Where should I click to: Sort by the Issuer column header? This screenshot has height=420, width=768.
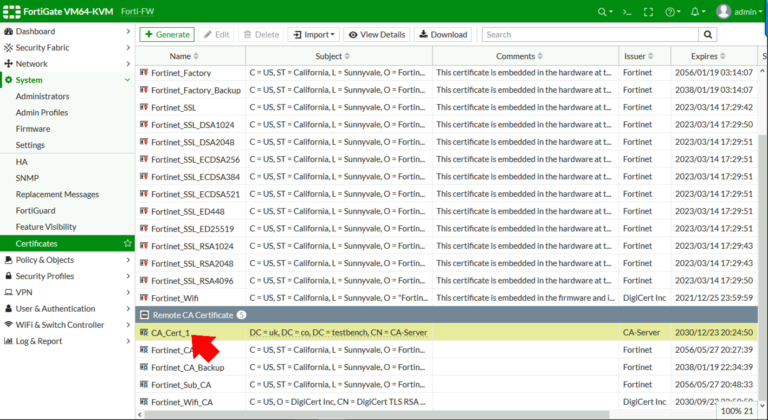pyautogui.click(x=638, y=56)
